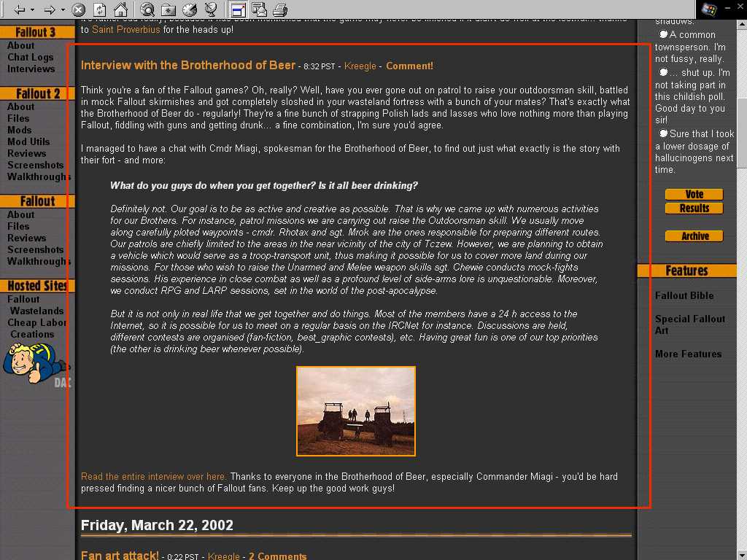Viewport: 747px width, 560px height.
Task: Open Reviews under the Fallout section
Action: [x=27, y=238]
